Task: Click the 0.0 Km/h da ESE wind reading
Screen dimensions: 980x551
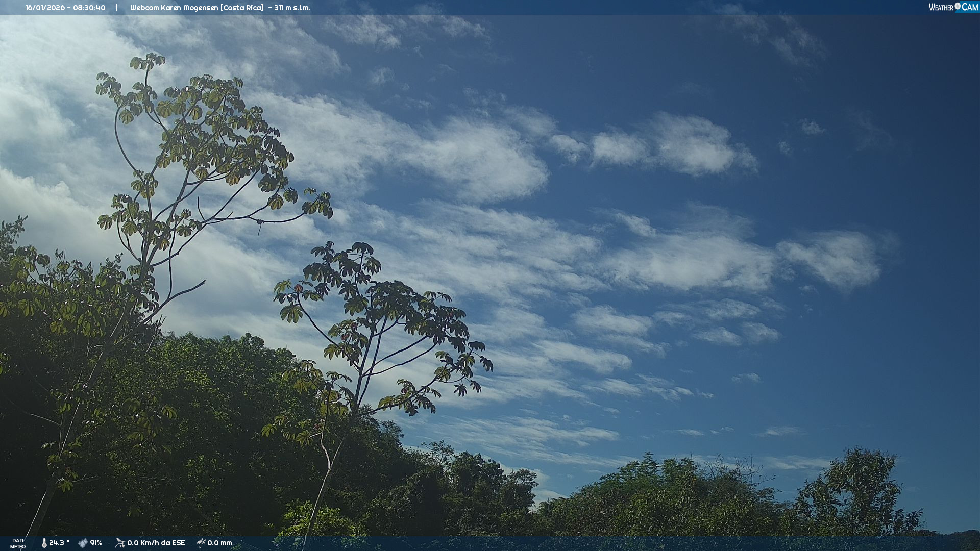Action: point(156,543)
